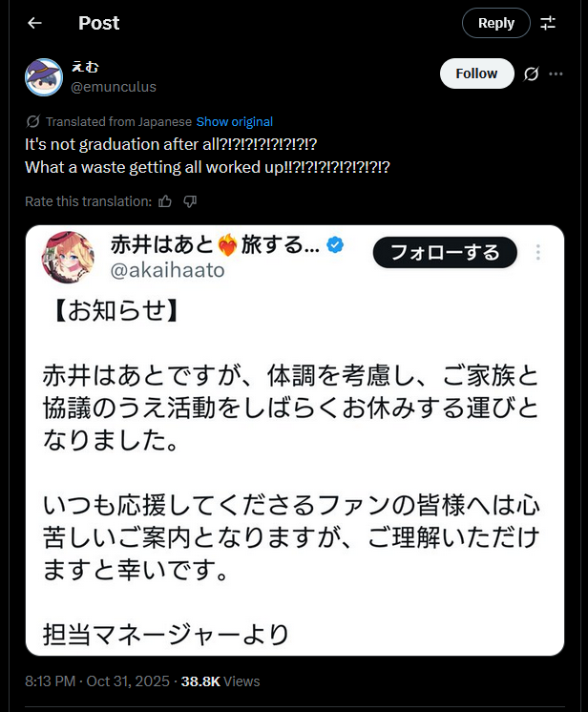This screenshot has height=712, width=588.
Task: Click the blue verified badge
Action: click(x=335, y=244)
